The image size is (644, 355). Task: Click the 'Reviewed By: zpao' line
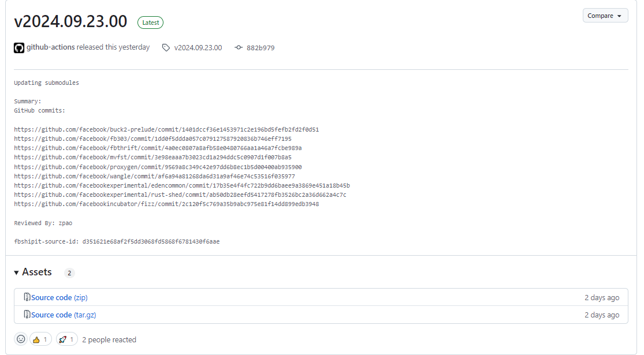pyautogui.click(x=43, y=223)
